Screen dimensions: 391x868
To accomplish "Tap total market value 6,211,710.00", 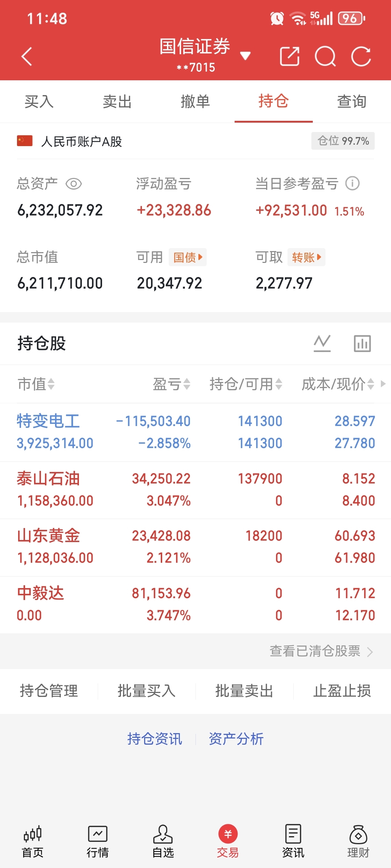I will pyautogui.click(x=60, y=283).
